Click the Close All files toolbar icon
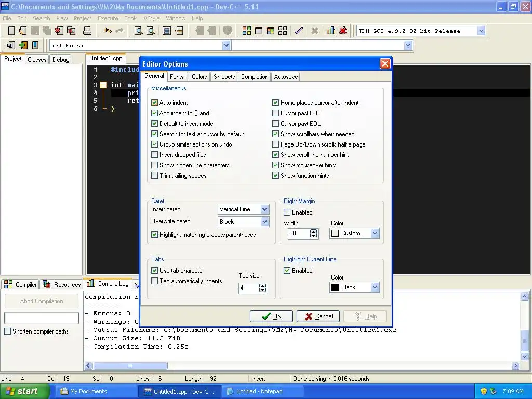The width and height of the screenshot is (532, 399). tap(71, 31)
